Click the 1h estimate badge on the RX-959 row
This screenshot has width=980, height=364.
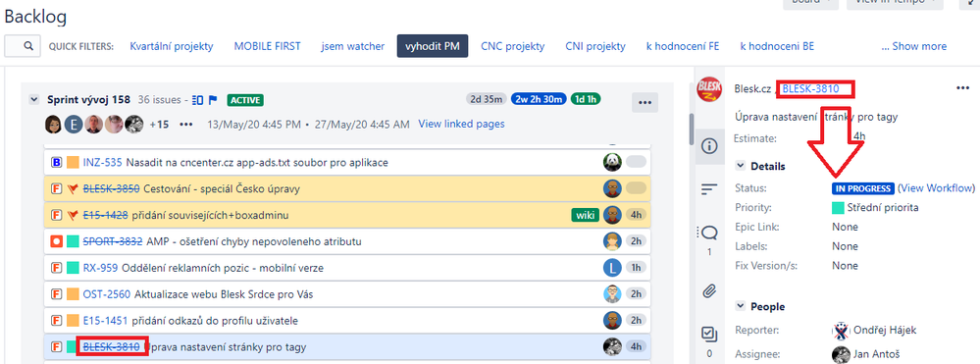[636, 268]
